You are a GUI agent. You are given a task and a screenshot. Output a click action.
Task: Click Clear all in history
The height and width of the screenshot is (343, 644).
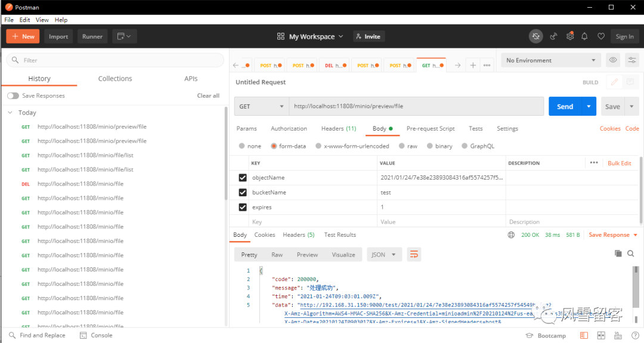click(208, 95)
